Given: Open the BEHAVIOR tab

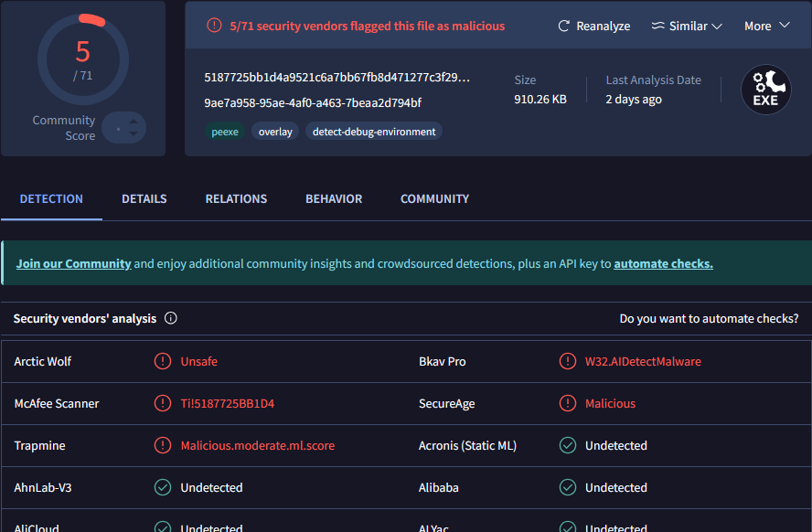Looking at the screenshot, I should [x=334, y=198].
